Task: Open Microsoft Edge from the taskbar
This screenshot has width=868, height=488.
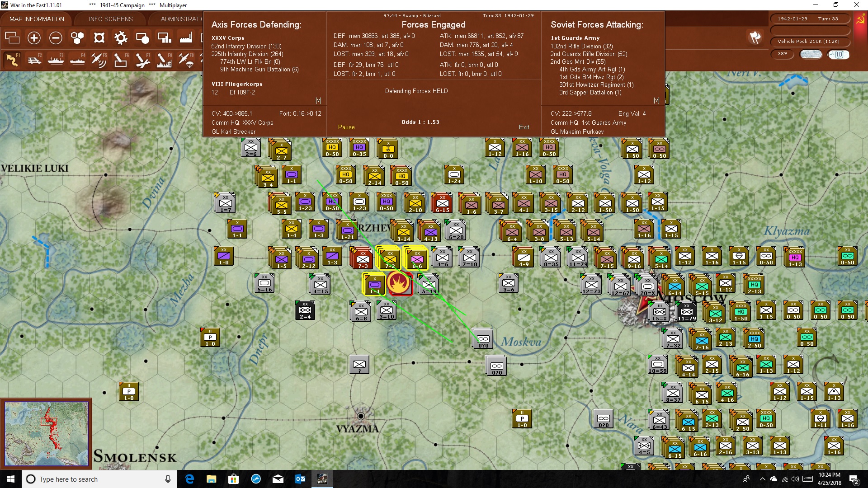Action: point(189,479)
